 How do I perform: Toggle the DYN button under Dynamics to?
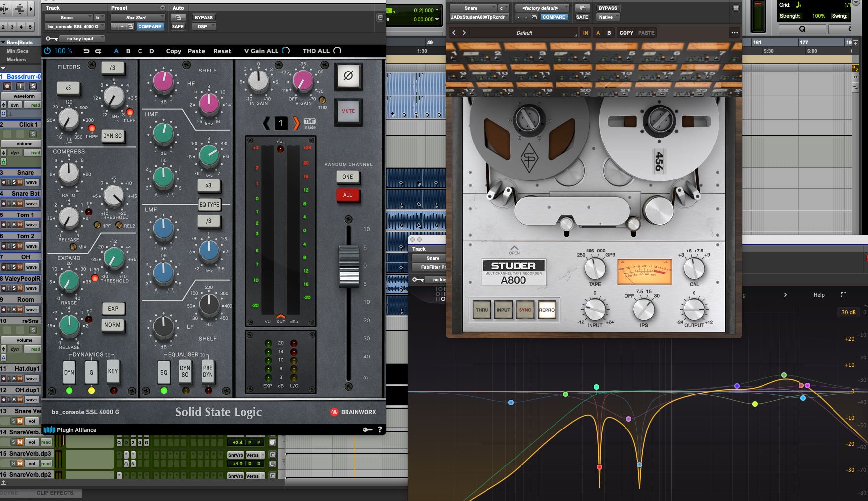(x=69, y=372)
